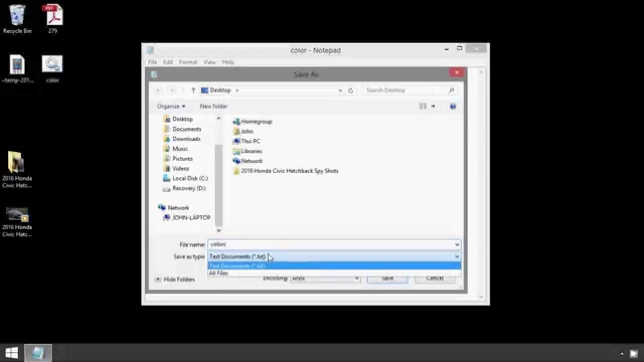Open the Edit menu in Notepad

(168, 62)
